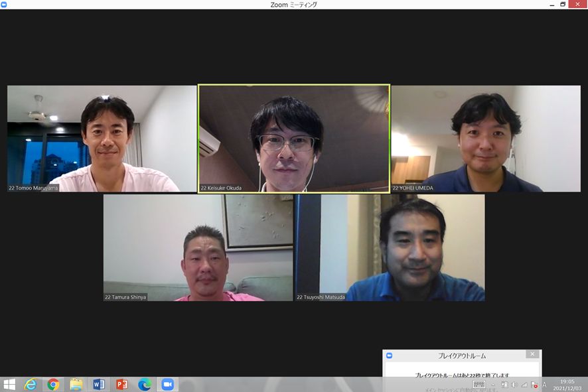Viewport: 588px width, 392px height.
Task: Select Keisuke Okuda's video tile
Action: coord(294,139)
